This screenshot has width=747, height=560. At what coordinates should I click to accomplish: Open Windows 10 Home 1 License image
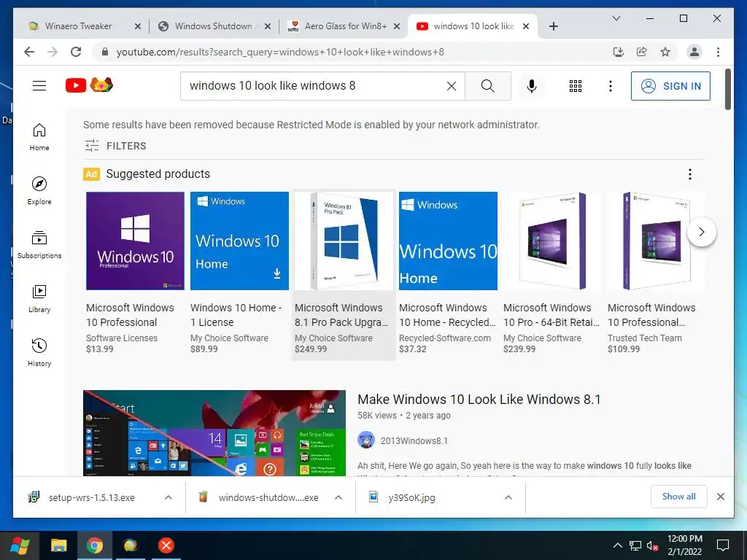[239, 241]
